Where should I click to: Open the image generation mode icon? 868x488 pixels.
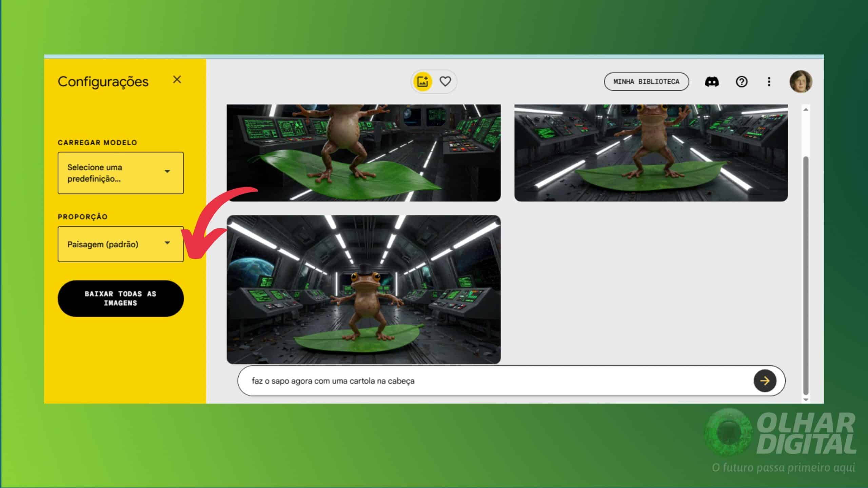click(422, 81)
